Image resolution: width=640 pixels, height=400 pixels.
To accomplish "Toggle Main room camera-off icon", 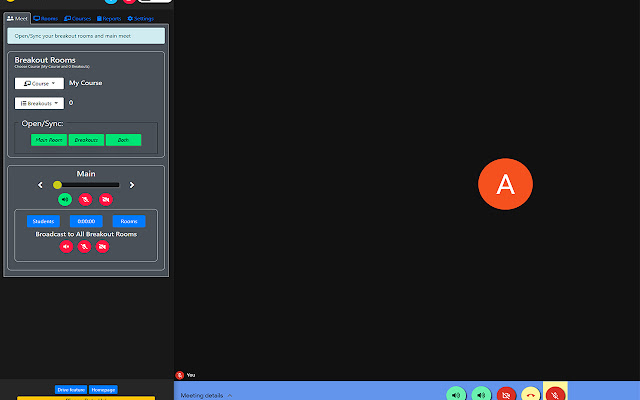I will point(106,200).
